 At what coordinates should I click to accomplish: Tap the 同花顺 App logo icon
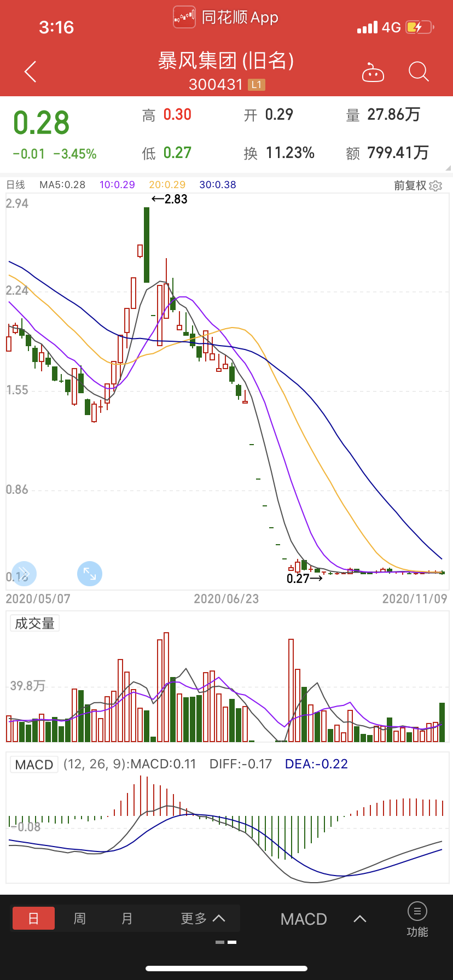[184, 17]
